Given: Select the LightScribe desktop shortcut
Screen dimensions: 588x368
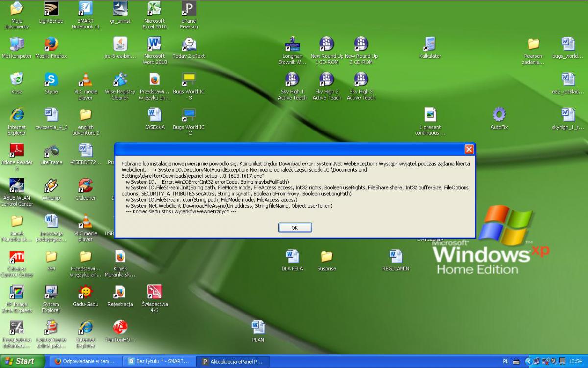Looking at the screenshot, I should [51, 13].
